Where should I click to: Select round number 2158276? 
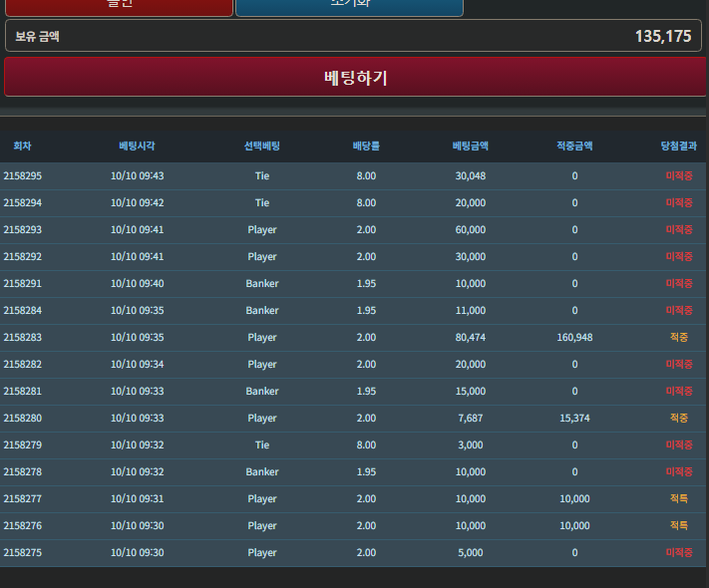point(23,525)
